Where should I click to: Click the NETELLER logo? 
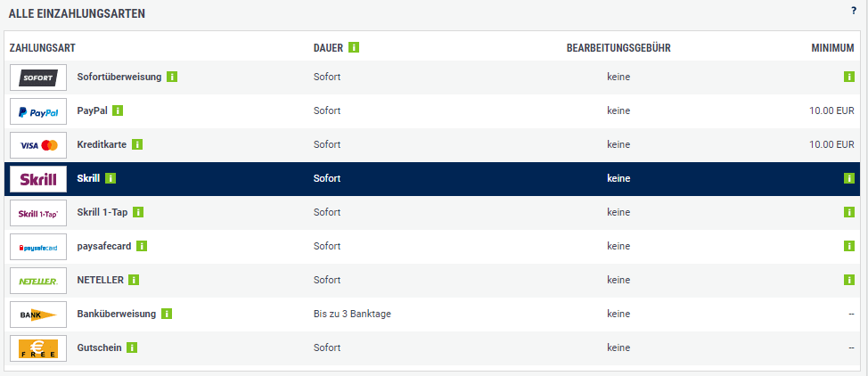[38, 281]
